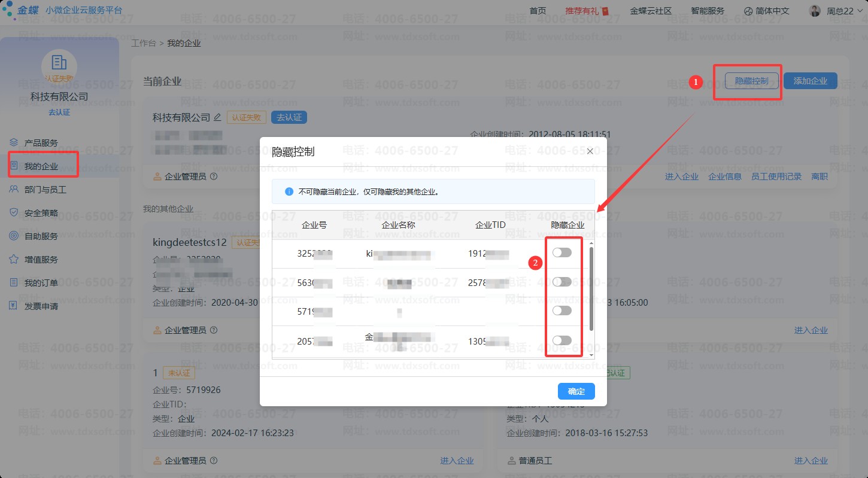The image size is (868, 478).
Task: Close the 隐藏控制 dialog
Action: 590,151
